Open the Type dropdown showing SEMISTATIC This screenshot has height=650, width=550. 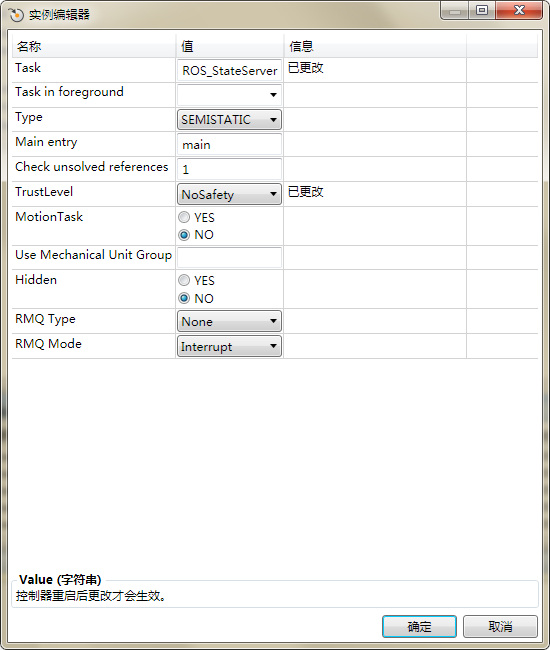click(229, 120)
